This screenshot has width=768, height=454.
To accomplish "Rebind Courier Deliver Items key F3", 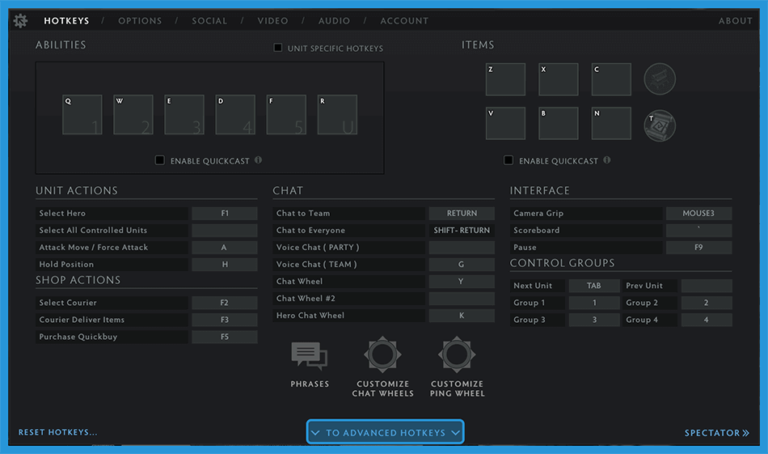I will coord(224,319).
